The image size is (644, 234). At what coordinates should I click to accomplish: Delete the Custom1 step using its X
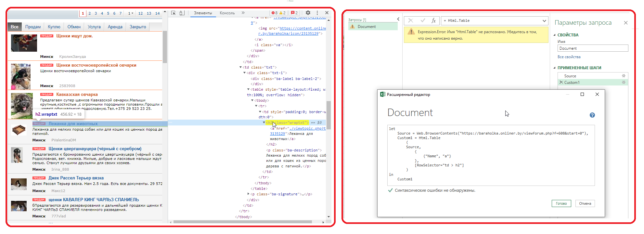[x=561, y=83]
